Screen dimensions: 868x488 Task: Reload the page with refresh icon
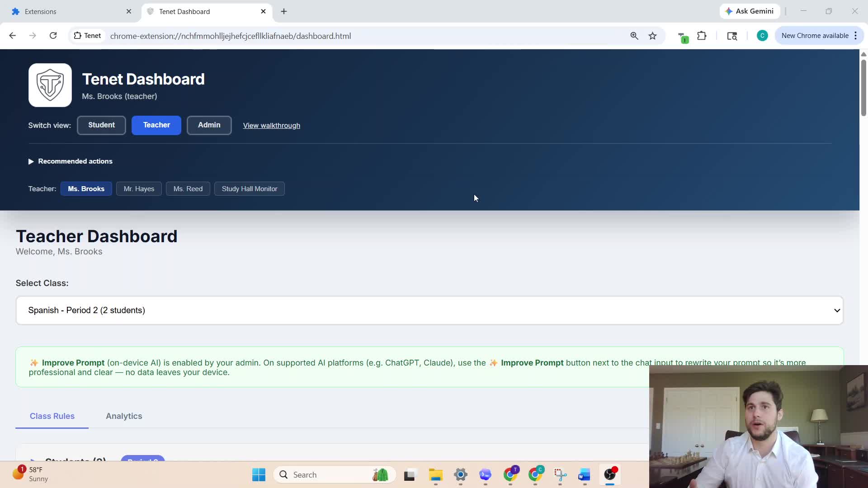point(53,36)
